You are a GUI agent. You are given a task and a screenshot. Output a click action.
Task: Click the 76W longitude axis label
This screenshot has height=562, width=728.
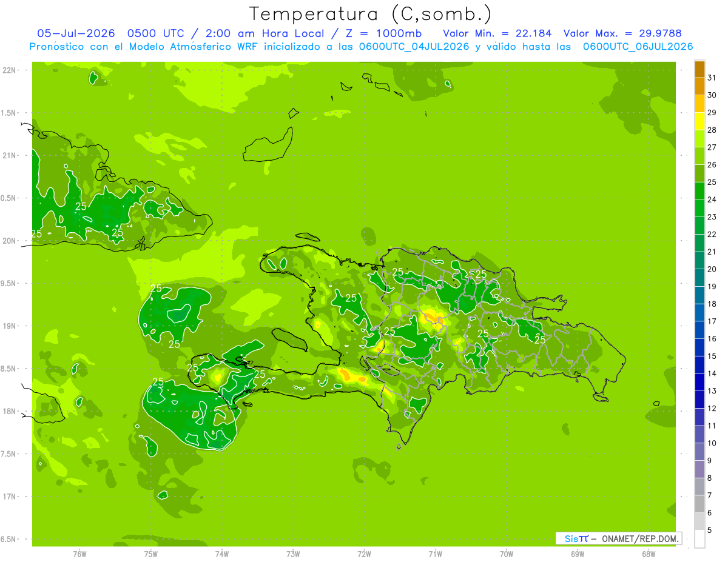[x=79, y=554]
